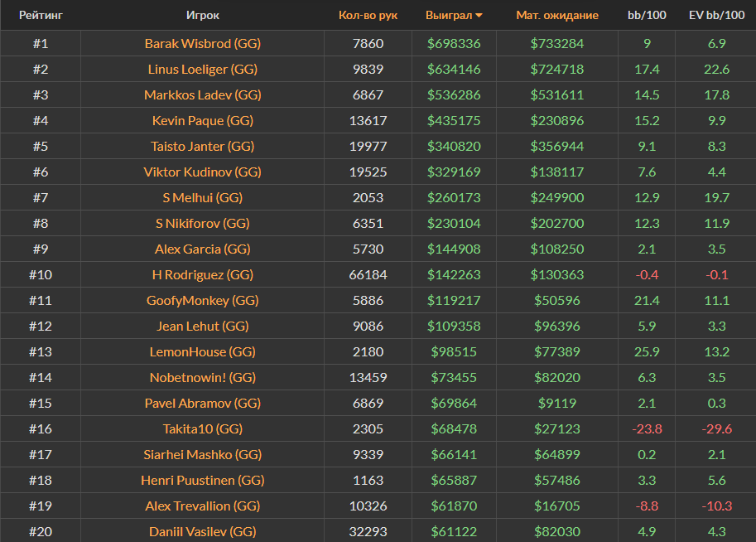Viewport: 756px width, 542px height.
Task: Open Alex Trevallion player link
Action: click(x=203, y=506)
